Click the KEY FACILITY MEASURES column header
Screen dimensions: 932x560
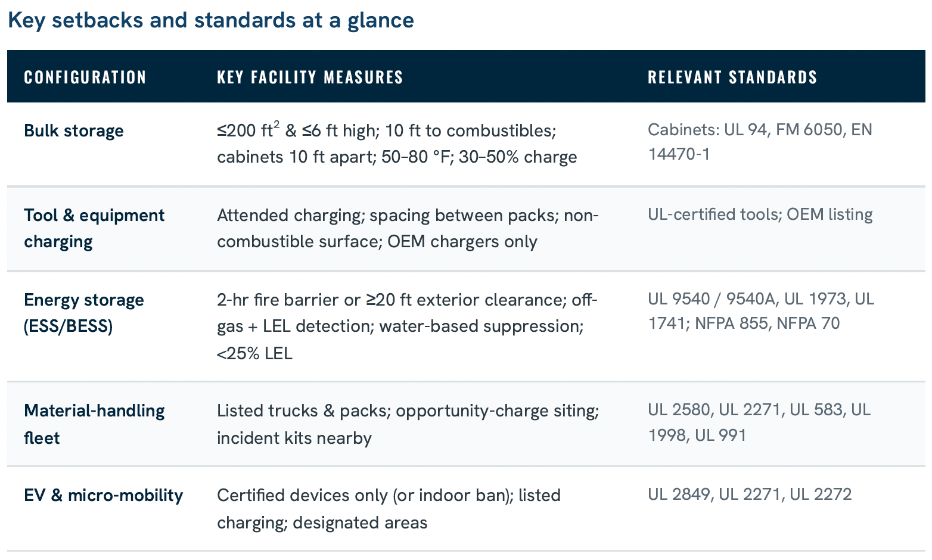click(310, 77)
